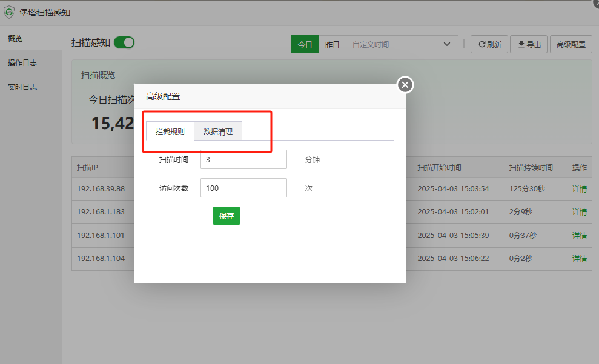Open the 自定义时间 dropdown
This screenshot has width=599, height=364.
pos(402,44)
